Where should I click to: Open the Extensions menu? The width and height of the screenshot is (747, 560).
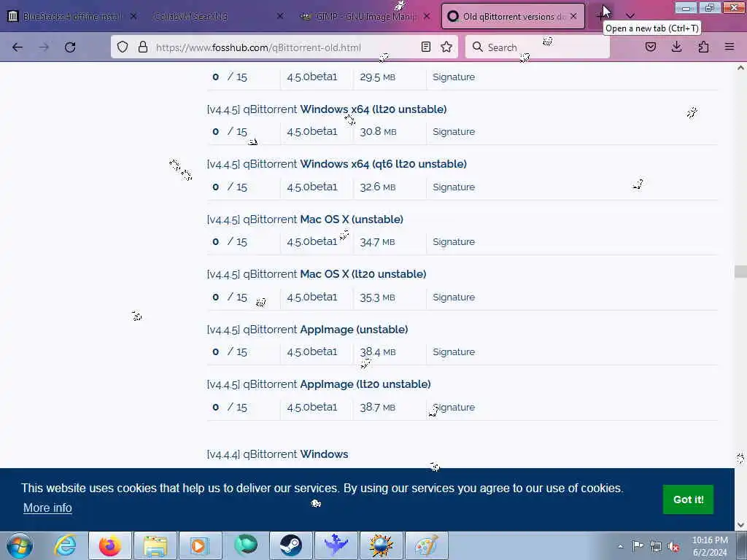[x=703, y=47]
